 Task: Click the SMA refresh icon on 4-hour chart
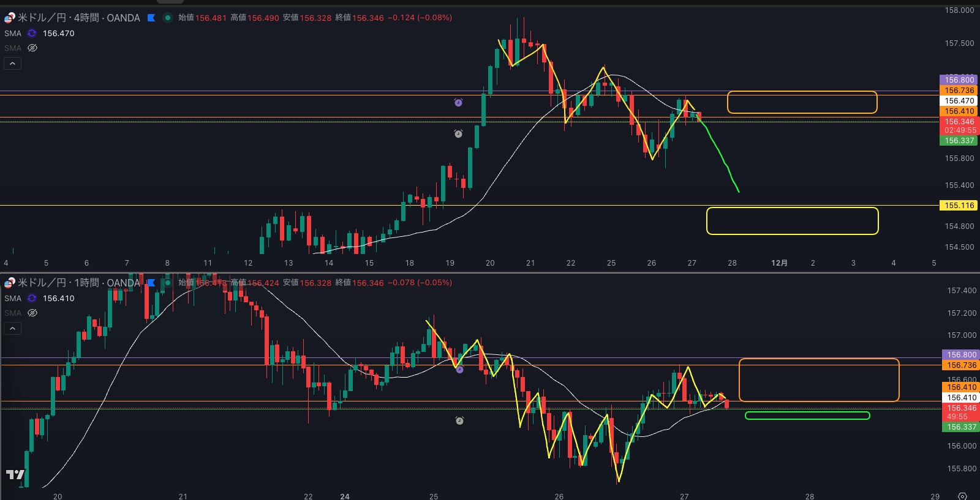[x=32, y=34]
